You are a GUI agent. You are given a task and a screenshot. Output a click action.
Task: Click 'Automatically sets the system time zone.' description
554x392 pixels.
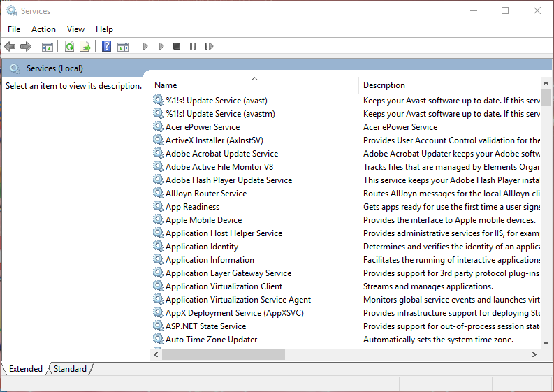(439, 340)
